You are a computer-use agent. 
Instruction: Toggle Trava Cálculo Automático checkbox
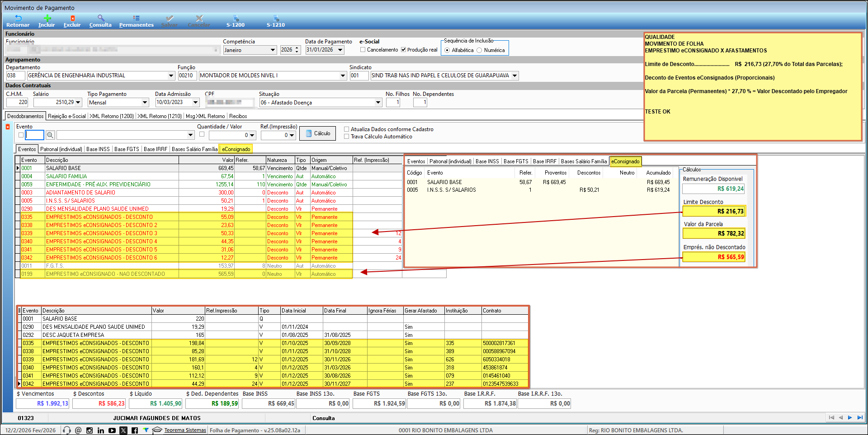(x=347, y=137)
